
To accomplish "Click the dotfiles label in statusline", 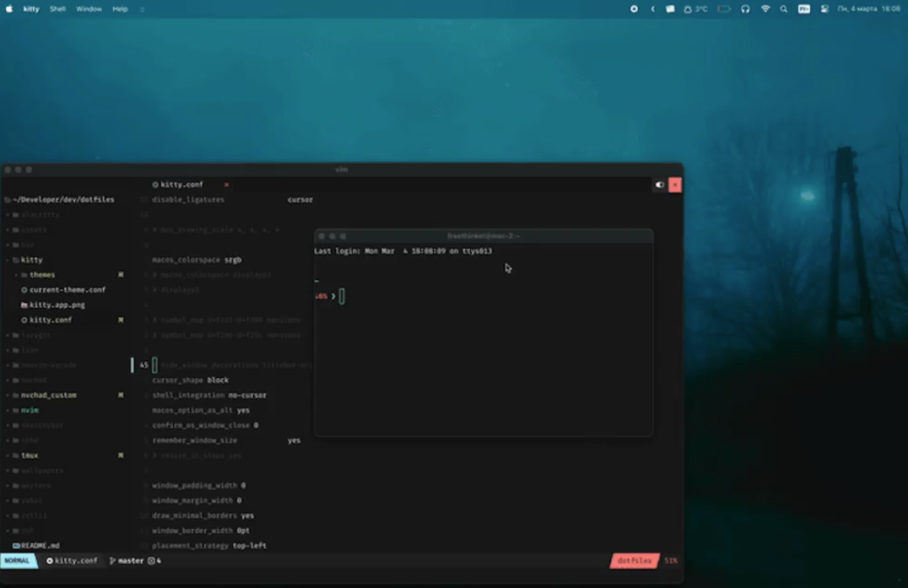I will pyautogui.click(x=635, y=561).
